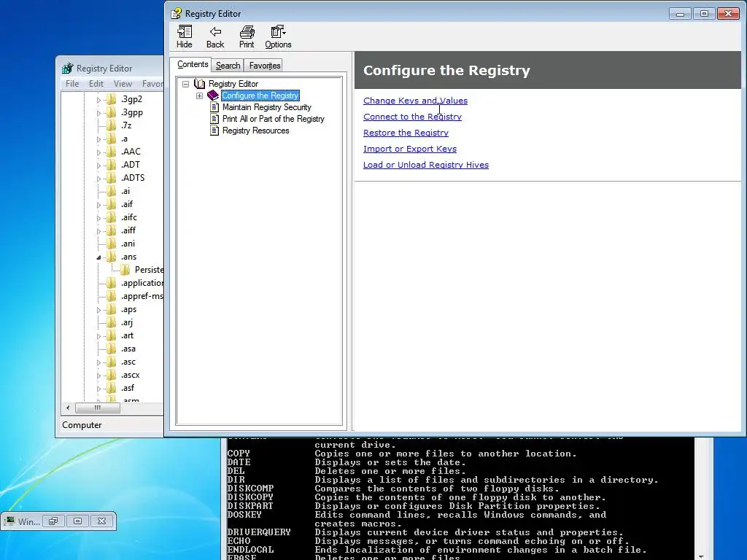Click the folder icon for .arj key
747x560 pixels.
[112, 322]
